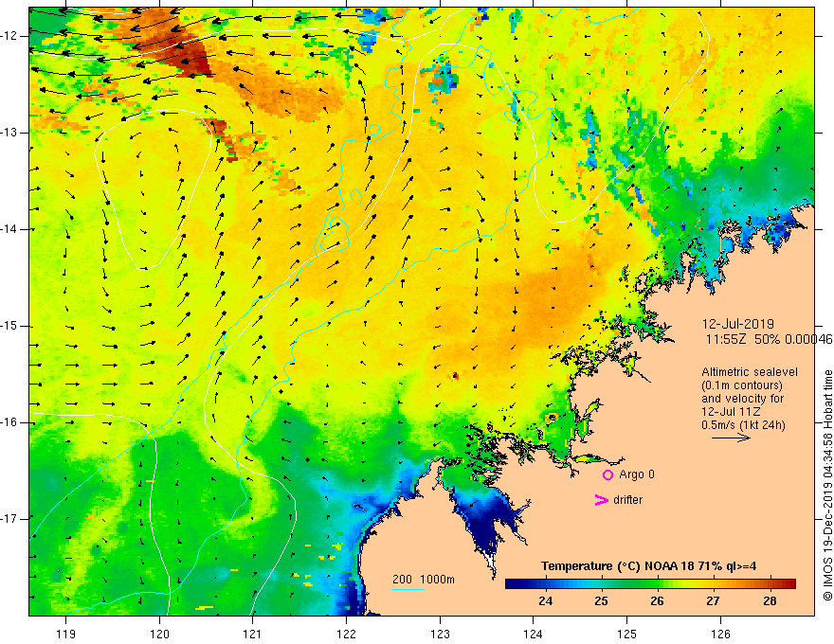Click latitude axis label -17
834x644 pixels.
pos(10,519)
